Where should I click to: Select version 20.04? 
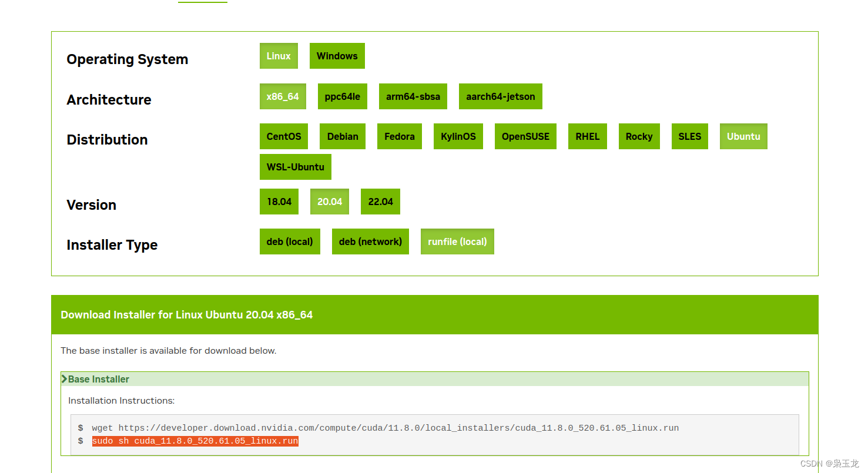click(330, 202)
